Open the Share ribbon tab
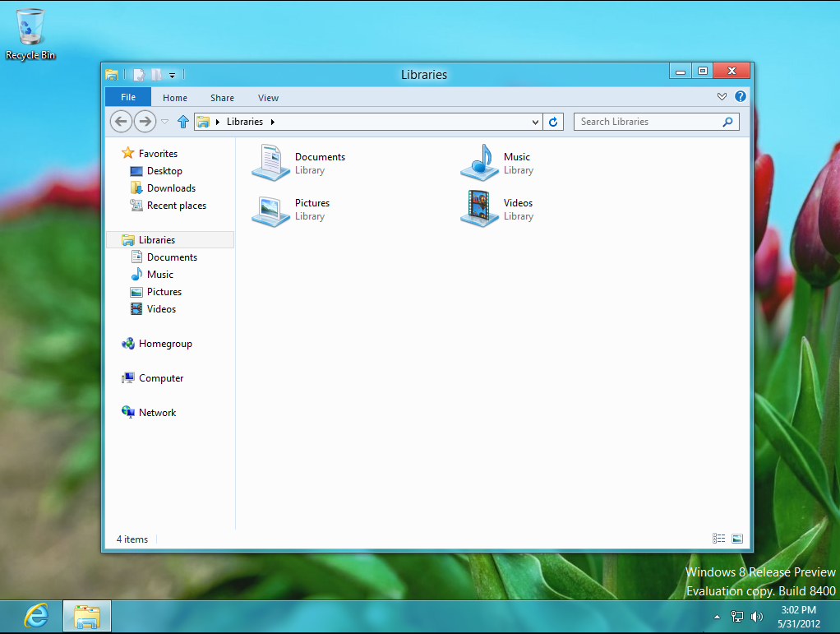 222,97
